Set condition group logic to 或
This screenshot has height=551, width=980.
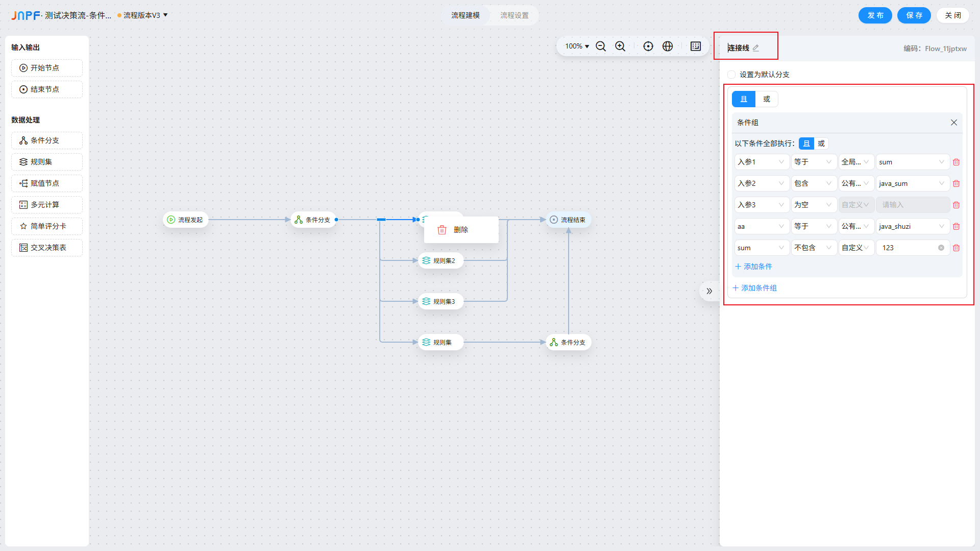coord(821,143)
